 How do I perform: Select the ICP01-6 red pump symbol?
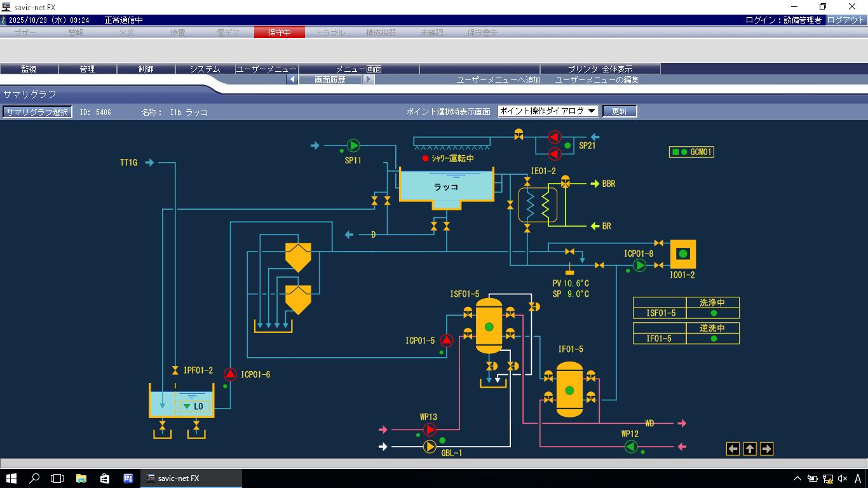pos(230,375)
